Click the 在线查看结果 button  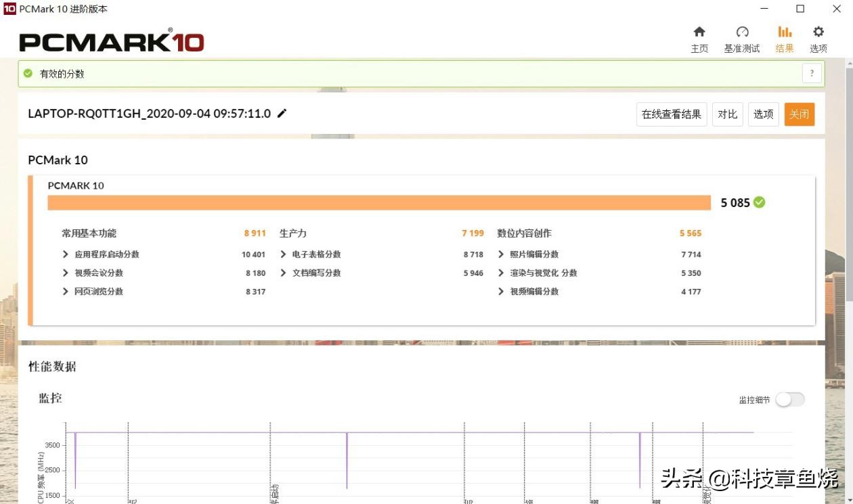point(671,114)
